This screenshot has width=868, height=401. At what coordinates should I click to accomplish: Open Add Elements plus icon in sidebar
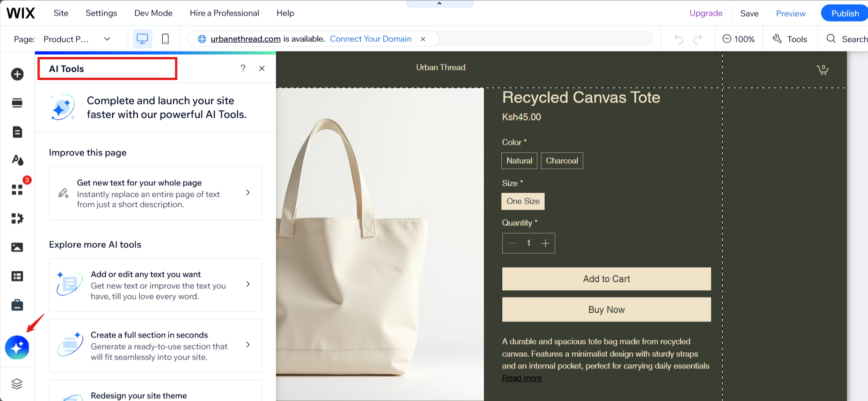click(17, 74)
